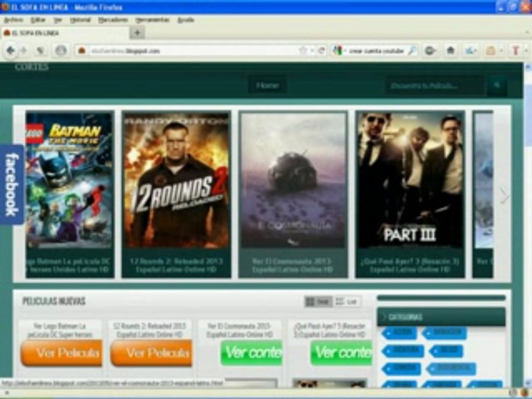Click the Lego Batman movie poster
This screenshot has height=399, width=532.
(70, 180)
